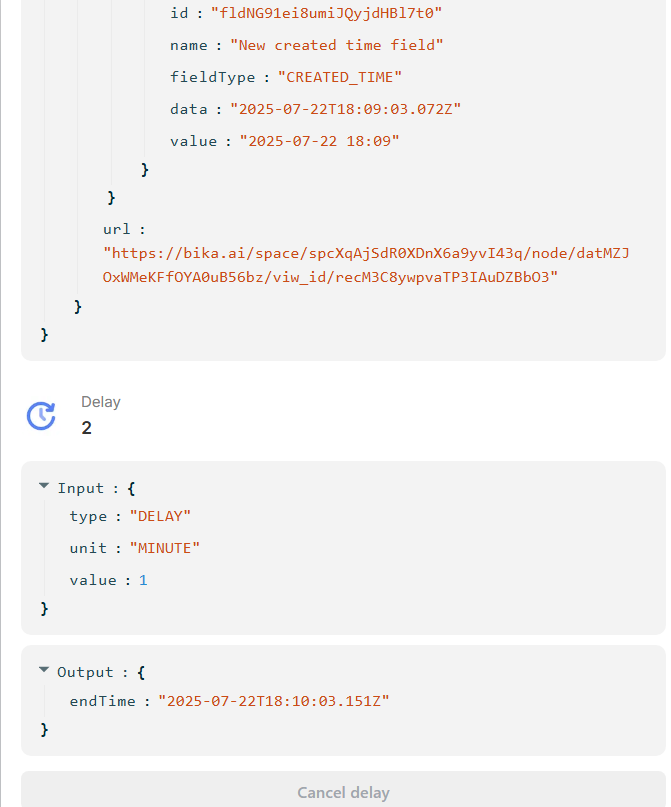Viewport: 671px width, 807px height.
Task: Click the step title "2" under Delay
Action: click(x=86, y=428)
